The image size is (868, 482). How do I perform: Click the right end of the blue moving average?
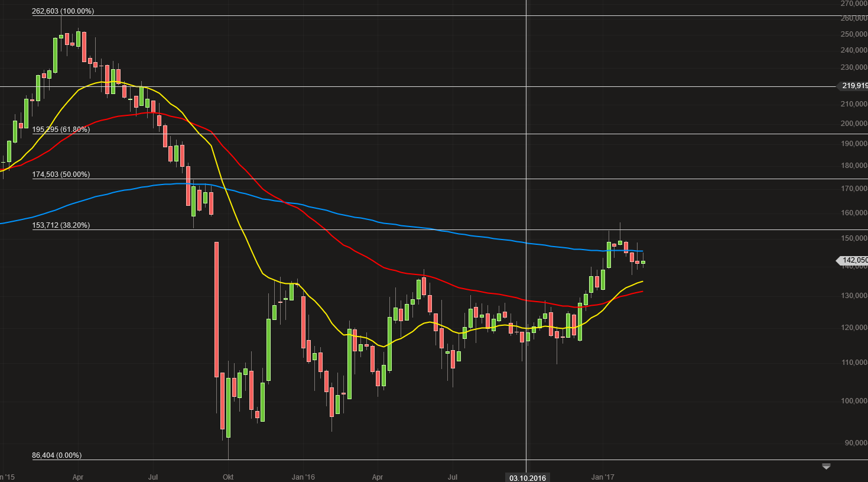pyautogui.click(x=642, y=251)
